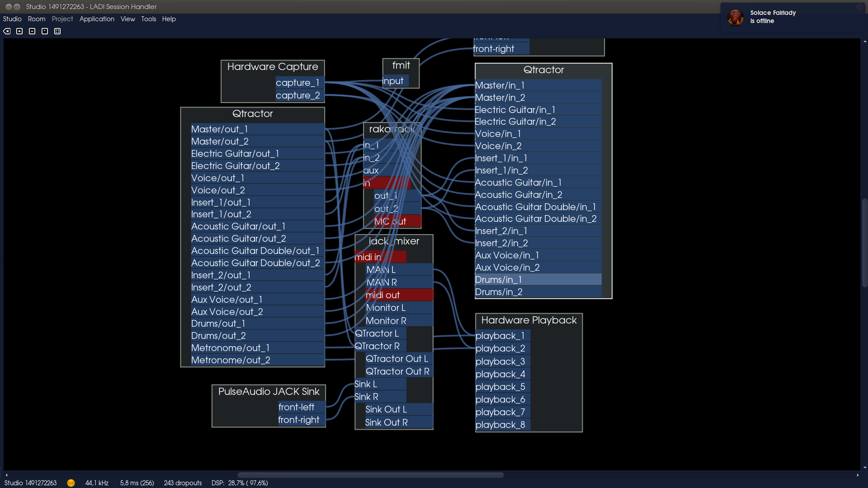This screenshot has height=488, width=868.
Task: Click the DSP load status entry
Action: 240,483
